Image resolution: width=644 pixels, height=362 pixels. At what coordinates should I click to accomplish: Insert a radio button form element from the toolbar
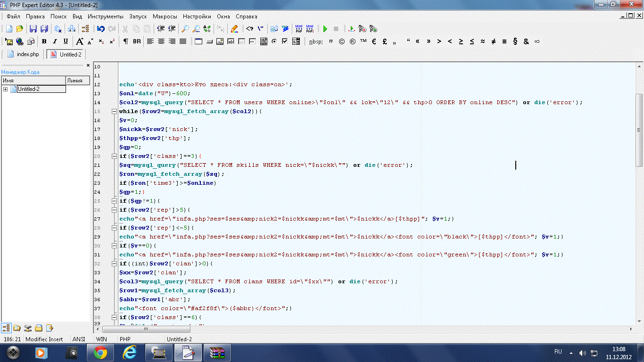pyautogui.click(x=274, y=41)
